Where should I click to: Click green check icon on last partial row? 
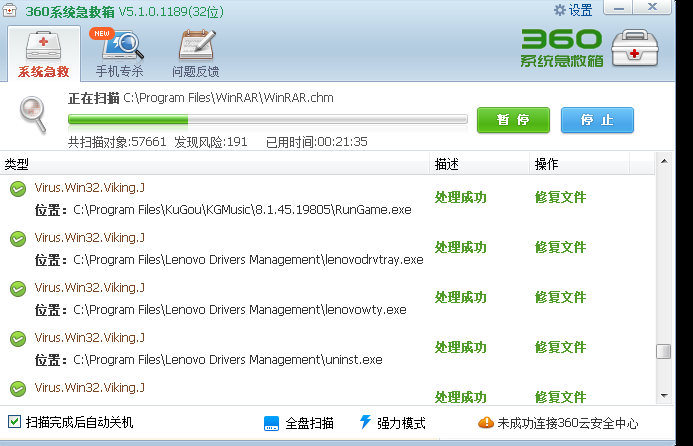coord(18,389)
